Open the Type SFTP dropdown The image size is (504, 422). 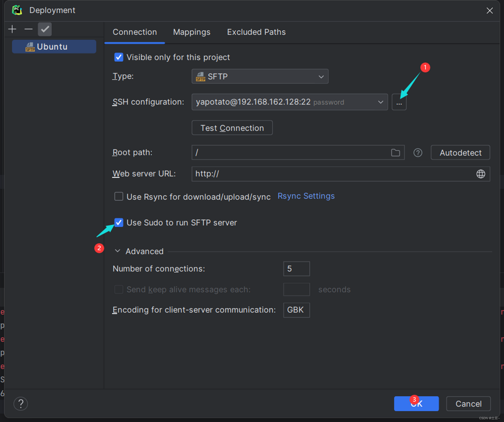260,76
